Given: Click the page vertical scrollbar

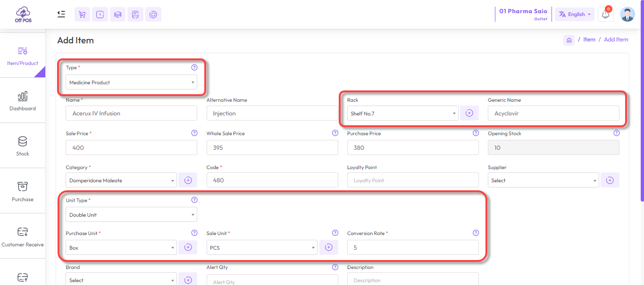Looking at the screenshot, I should point(642,101).
